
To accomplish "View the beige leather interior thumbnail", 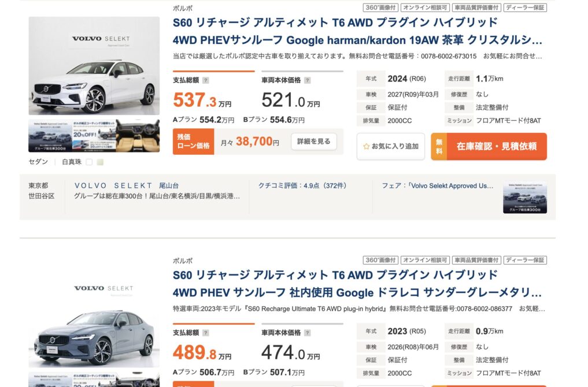I will pos(138,136).
